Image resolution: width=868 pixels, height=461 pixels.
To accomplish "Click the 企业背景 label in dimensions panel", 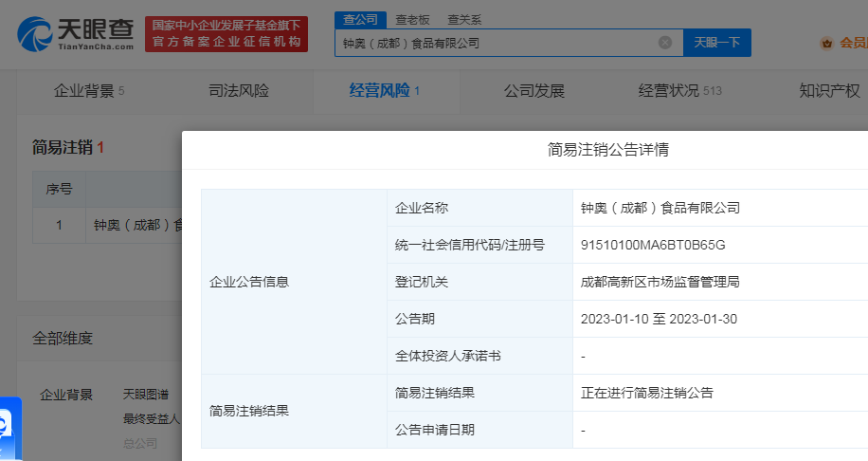I will click(x=66, y=395).
